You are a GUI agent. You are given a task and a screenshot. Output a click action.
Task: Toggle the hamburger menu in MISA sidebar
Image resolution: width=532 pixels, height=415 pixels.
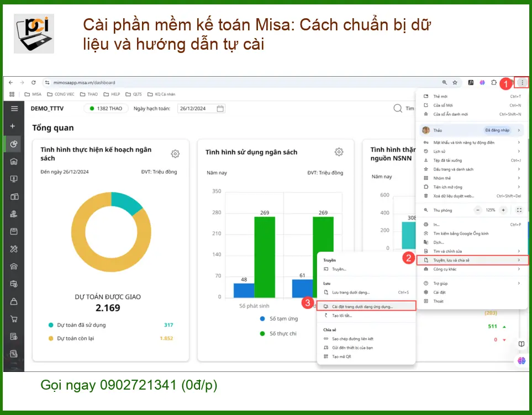(14, 109)
